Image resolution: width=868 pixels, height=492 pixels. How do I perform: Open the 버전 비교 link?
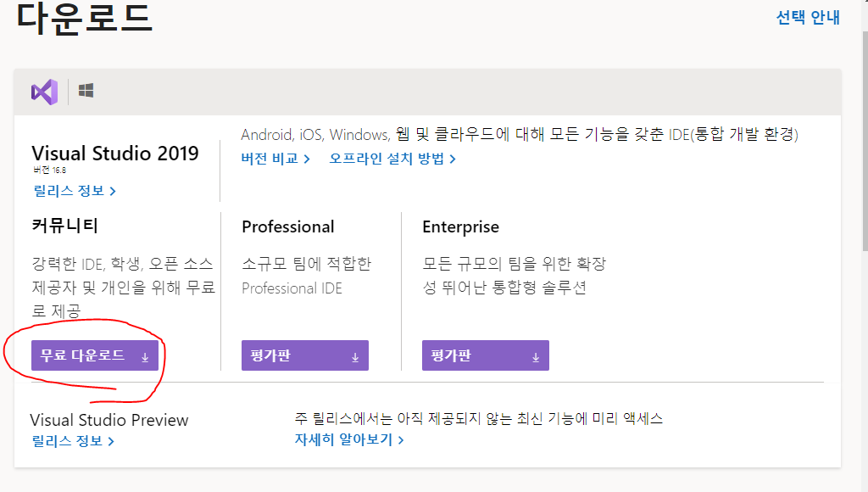point(275,159)
